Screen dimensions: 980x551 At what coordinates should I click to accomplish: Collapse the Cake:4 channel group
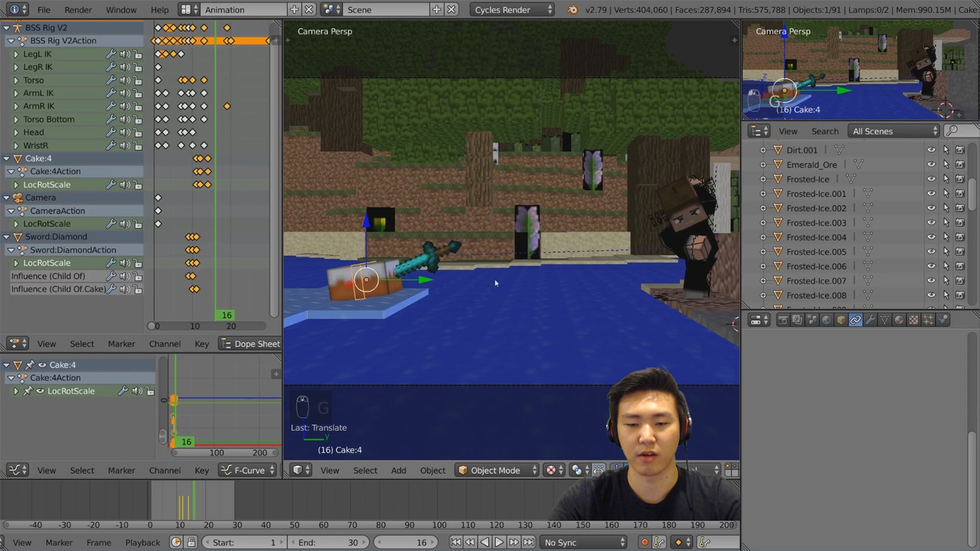click(x=7, y=158)
